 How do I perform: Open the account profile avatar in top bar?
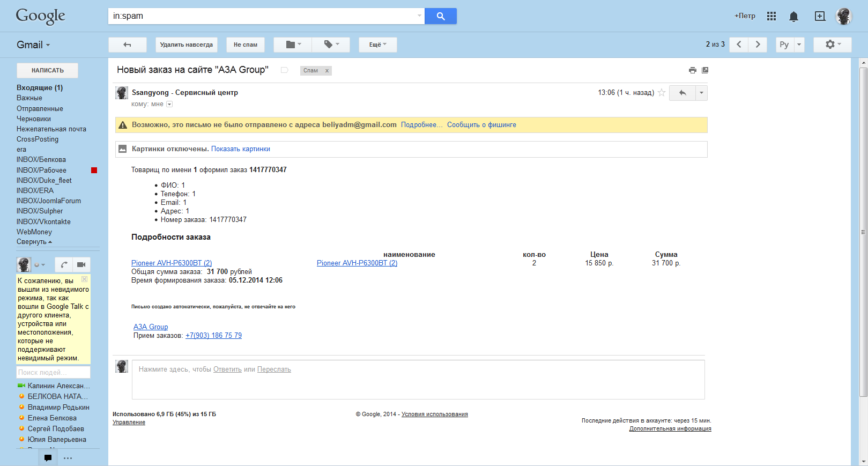click(x=844, y=16)
